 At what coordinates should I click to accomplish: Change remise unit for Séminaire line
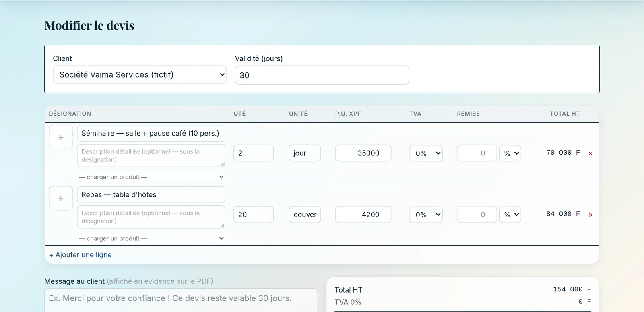tap(510, 153)
